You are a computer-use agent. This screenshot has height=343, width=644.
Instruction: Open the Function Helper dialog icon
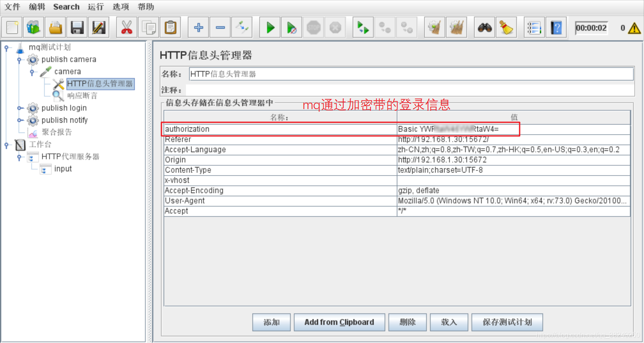[x=534, y=26]
